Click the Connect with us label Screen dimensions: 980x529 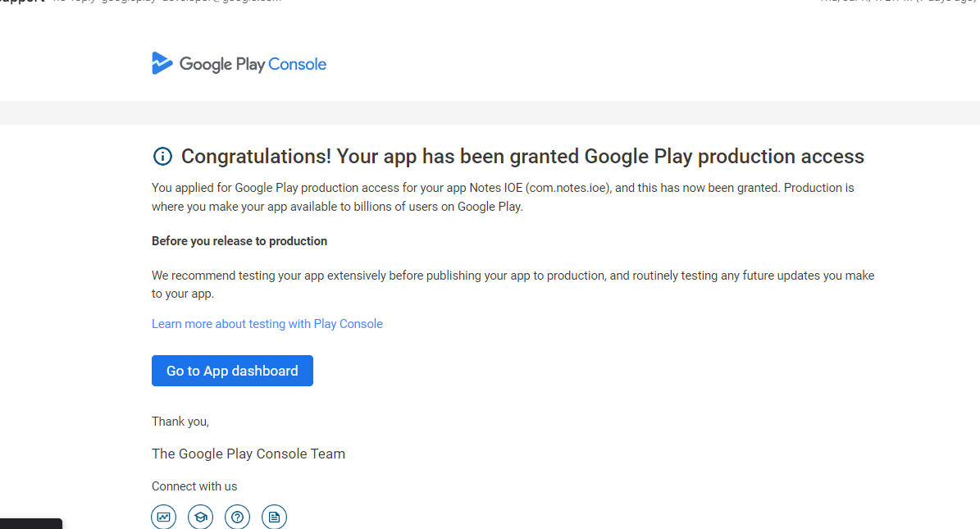pos(194,486)
